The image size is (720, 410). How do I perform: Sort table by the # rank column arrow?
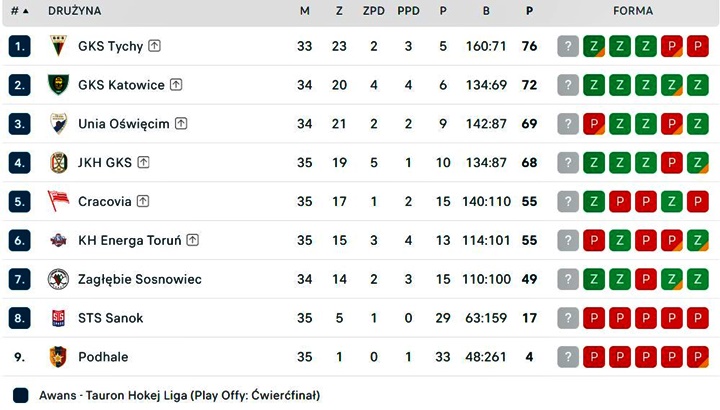[x=20, y=11]
